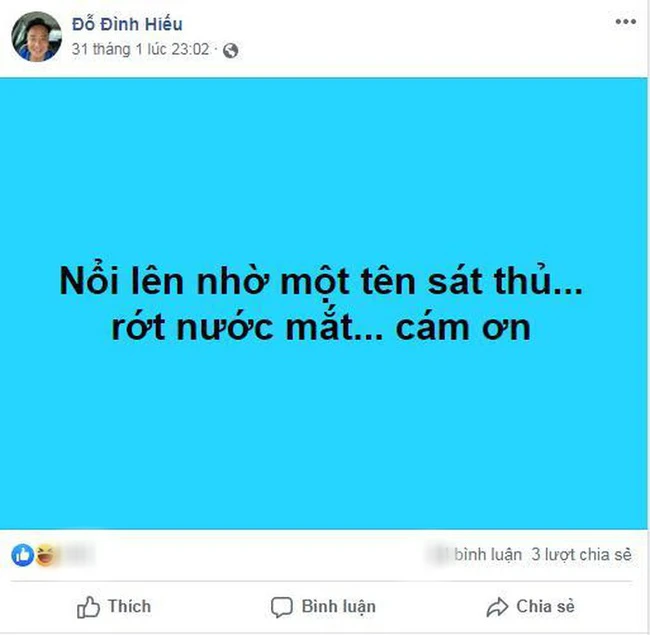Click the post text "Nổi lên nhờ một tên sát thủ..."
The image size is (650, 635).
324,283
